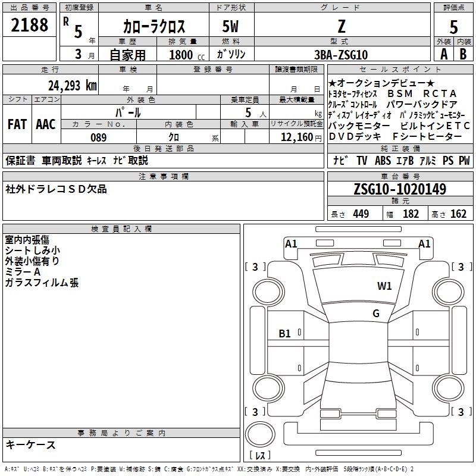The height and width of the screenshot is (476, 476).
Task: Click the shift type FAT
Action: point(17,124)
